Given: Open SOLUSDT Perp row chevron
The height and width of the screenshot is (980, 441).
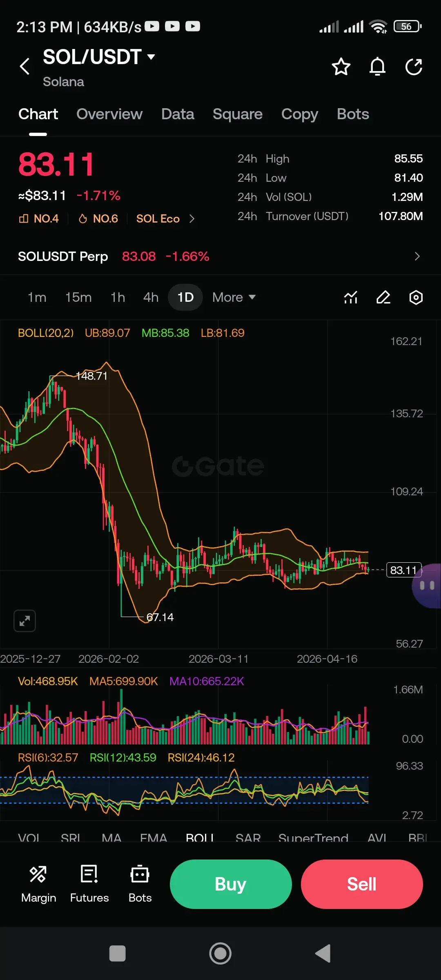Looking at the screenshot, I should pos(417,256).
